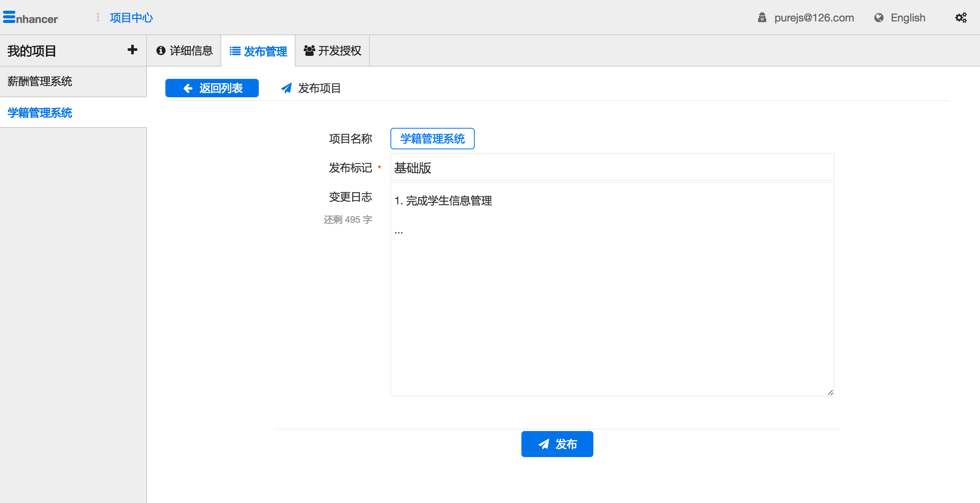The width and height of the screenshot is (980, 503).
Task: Click the info icon on 详细信息 tab
Action: click(x=161, y=51)
